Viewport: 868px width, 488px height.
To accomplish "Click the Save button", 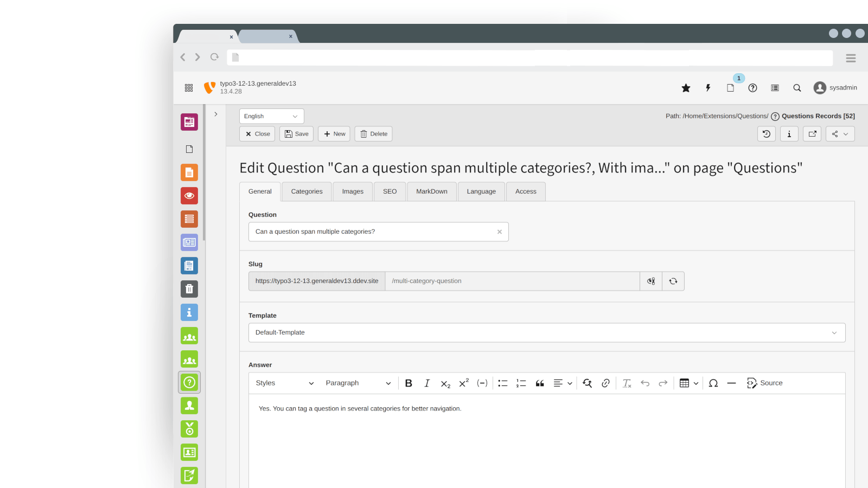I will click(x=296, y=134).
